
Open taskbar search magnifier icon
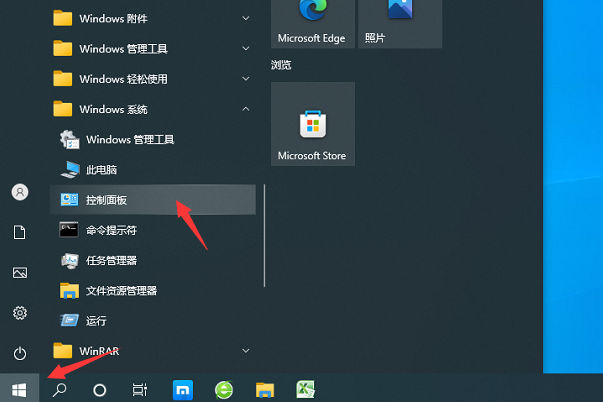[x=60, y=390]
